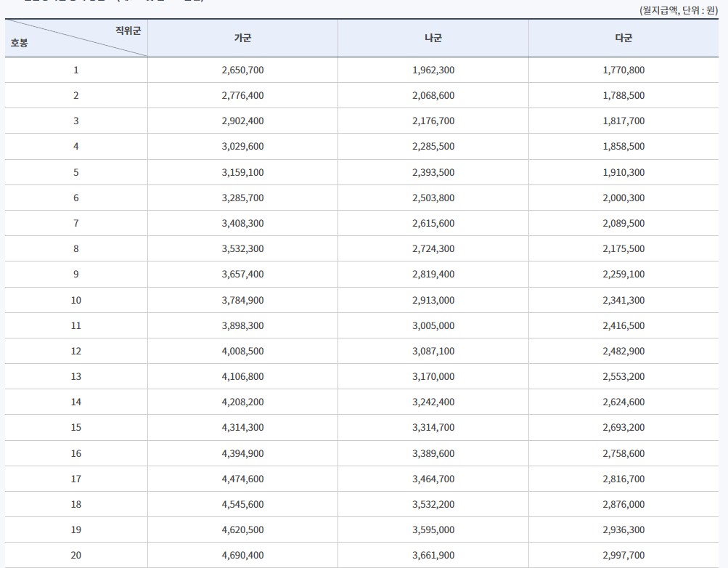Select the value 1,770,800
Screen dimensions: 728x568
point(623,70)
